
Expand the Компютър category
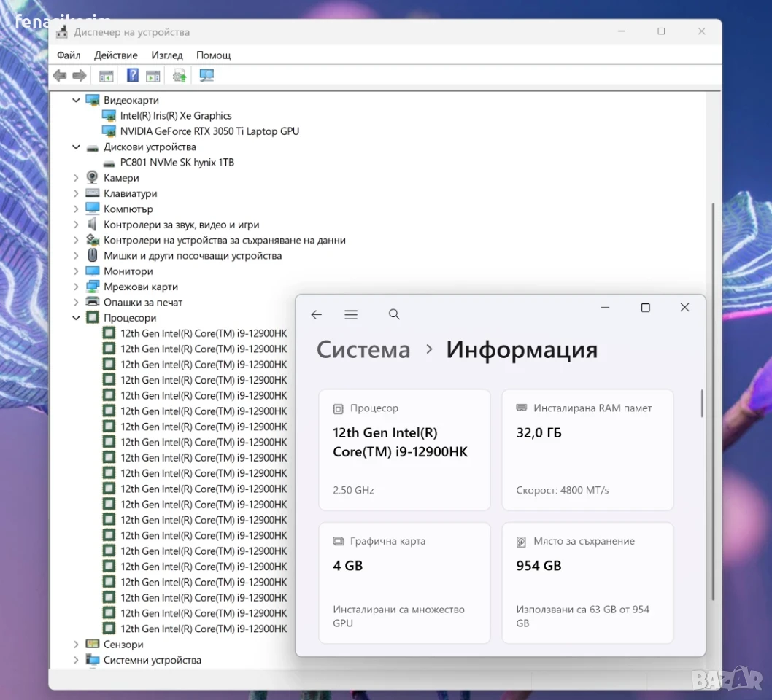[x=76, y=209]
